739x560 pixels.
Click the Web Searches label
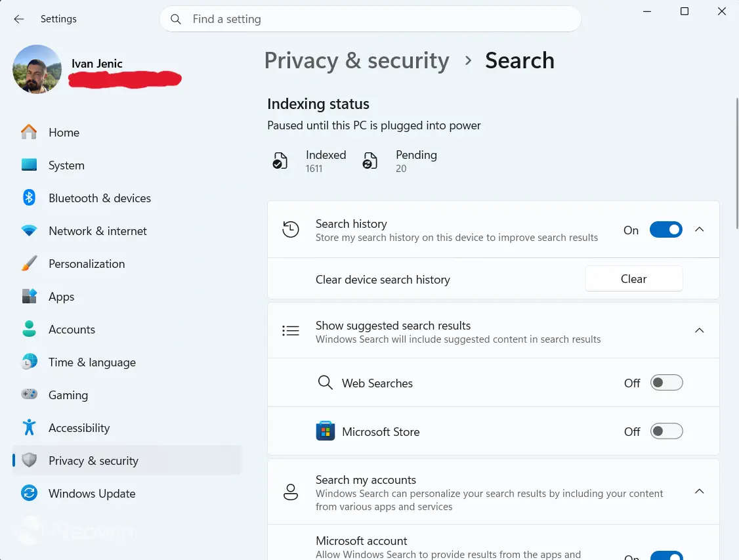[377, 383]
